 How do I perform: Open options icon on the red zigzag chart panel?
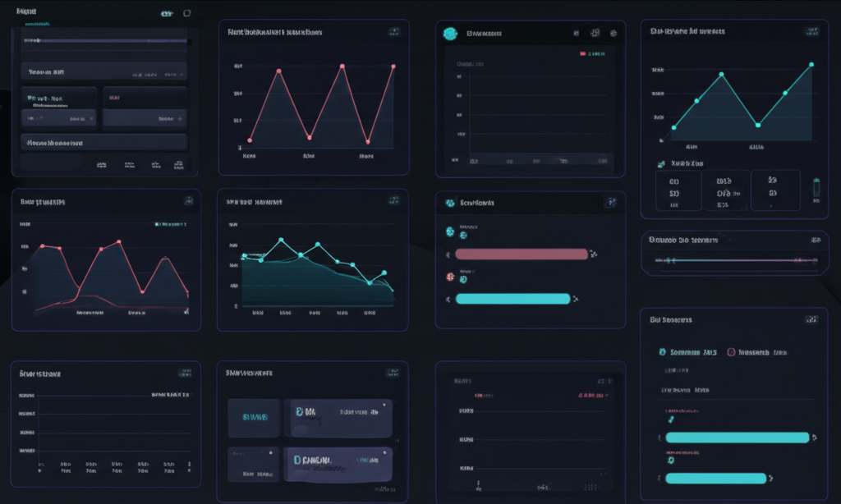click(395, 30)
